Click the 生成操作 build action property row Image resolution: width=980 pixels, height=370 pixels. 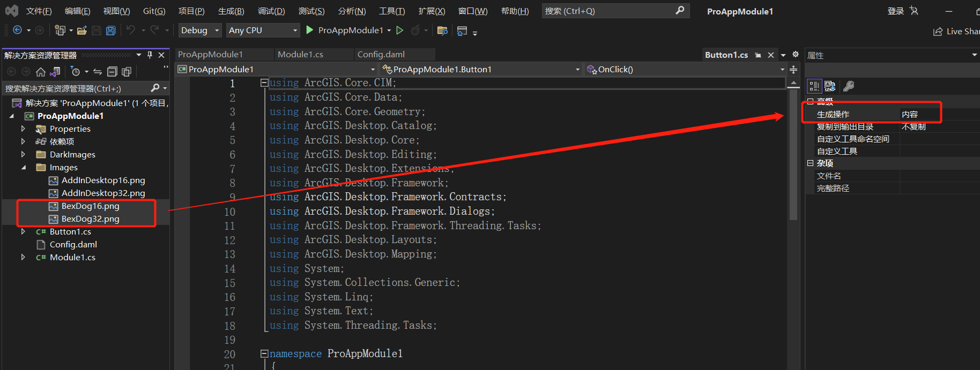pyautogui.click(x=893, y=114)
